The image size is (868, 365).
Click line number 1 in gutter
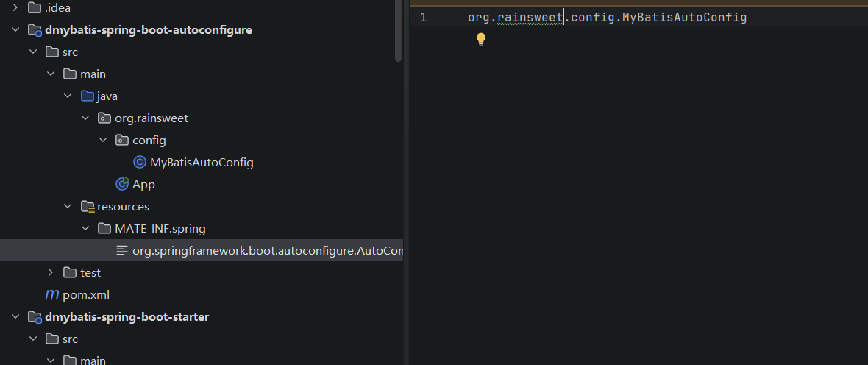423,17
